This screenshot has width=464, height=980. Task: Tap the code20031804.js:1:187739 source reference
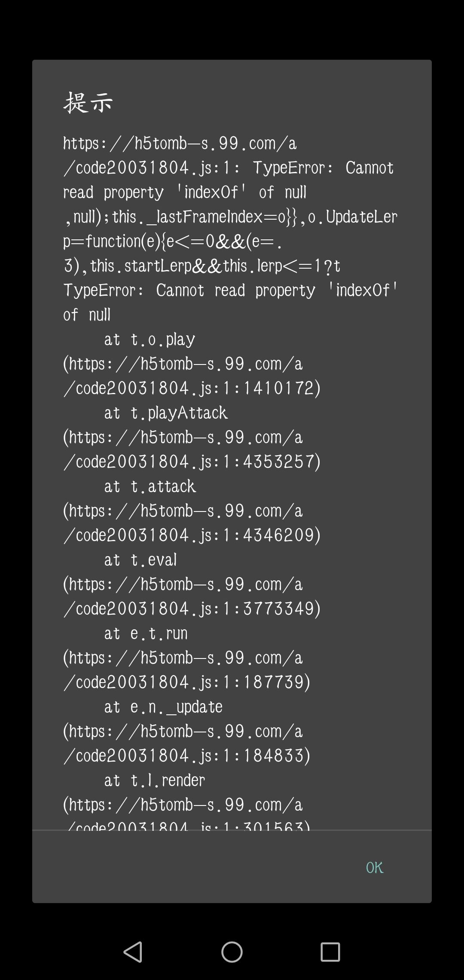[187, 683]
